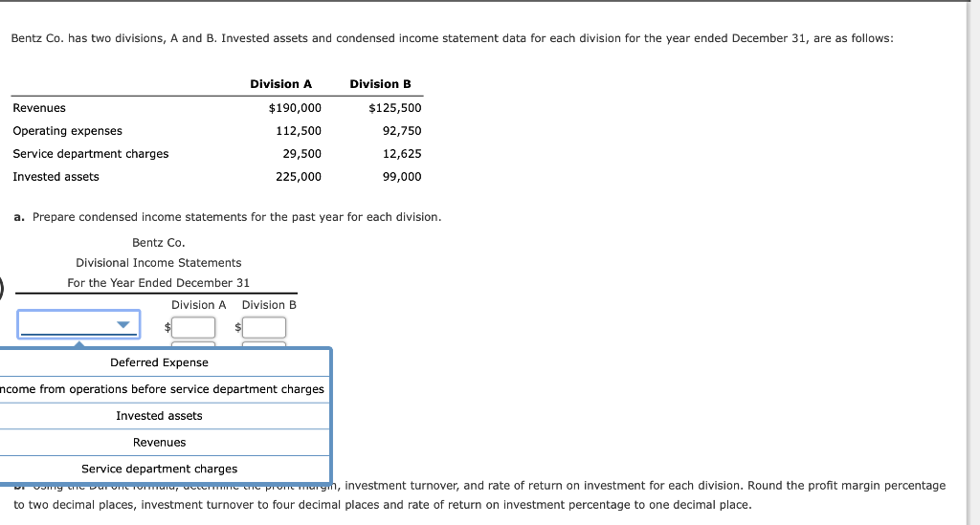Click Division B operating expenses 92,750
Image resolution: width=980 pixels, height=525 pixels.
402,131
